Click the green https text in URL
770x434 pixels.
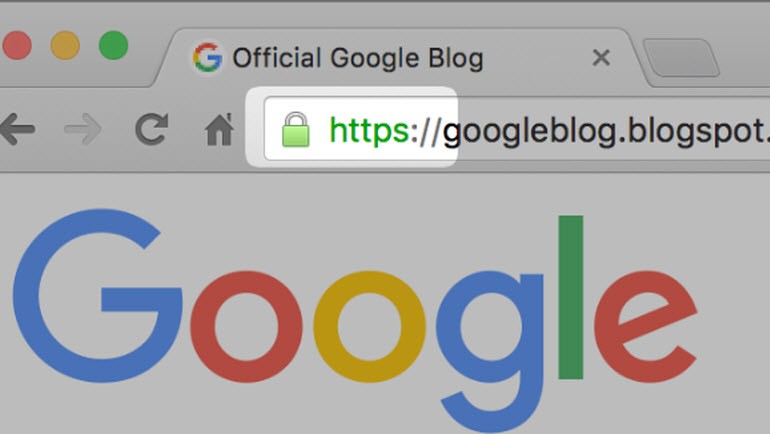[x=369, y=131]
